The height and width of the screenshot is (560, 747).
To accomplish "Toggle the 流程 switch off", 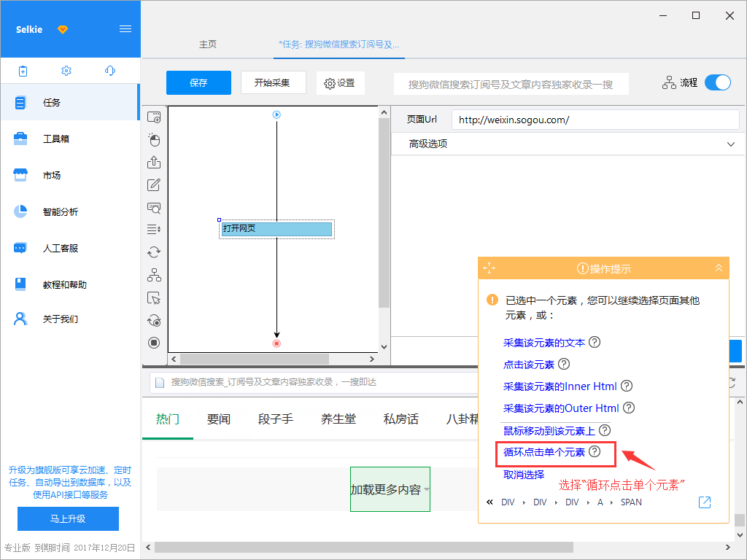I will tap(718, 82).
